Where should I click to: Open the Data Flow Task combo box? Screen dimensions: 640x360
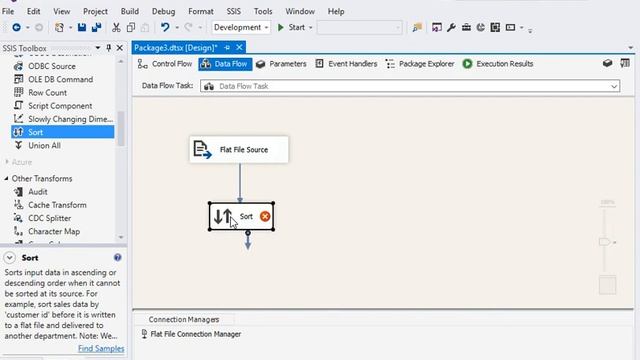[410, 86]
